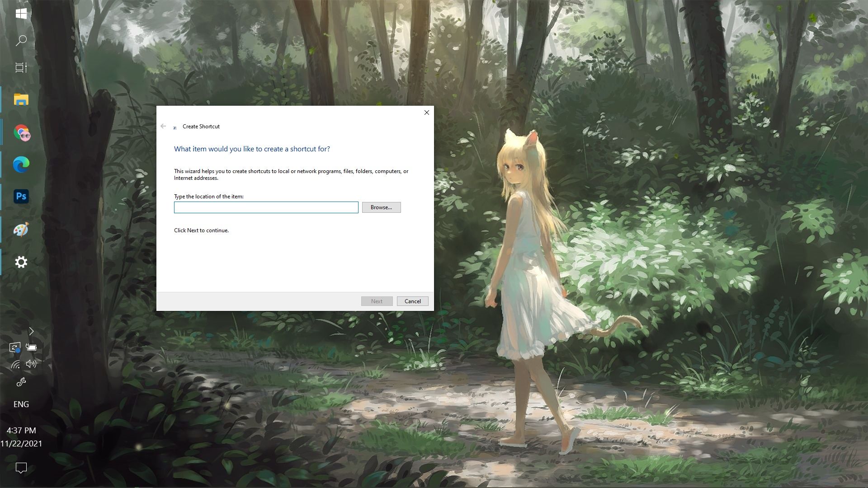The height and width of the screenshot is (488, 868).
Task: Click the ENG language indicator in taskbar
Action: tap(21, 404)
